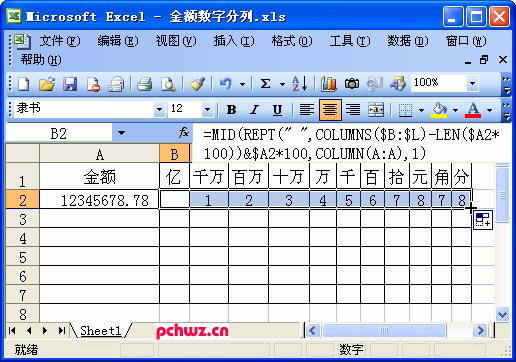Viewport: 516px width, 362px height.
Task: Open the 数据(D) menu
Action: tap(407, 41)
